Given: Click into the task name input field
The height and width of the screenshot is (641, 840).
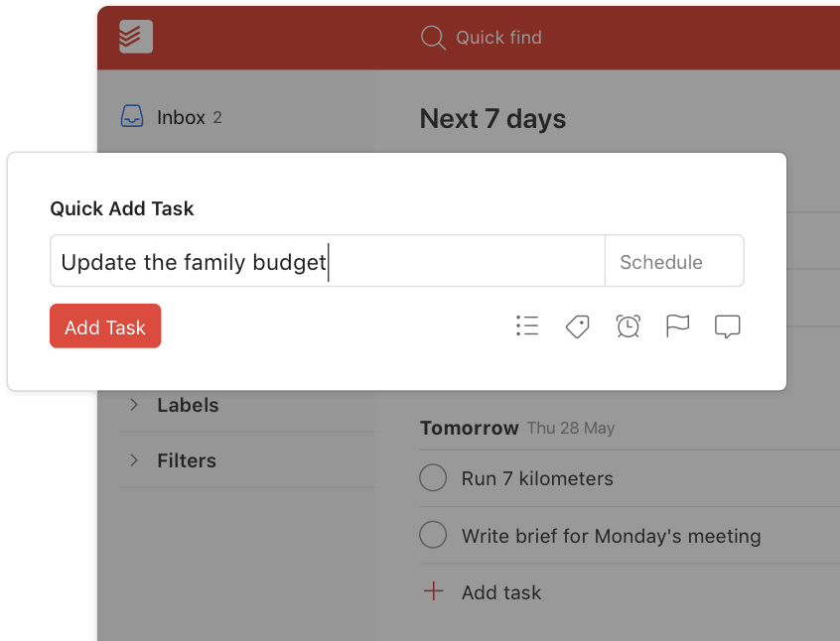Looking at the screenshot, I should (328, 261).
